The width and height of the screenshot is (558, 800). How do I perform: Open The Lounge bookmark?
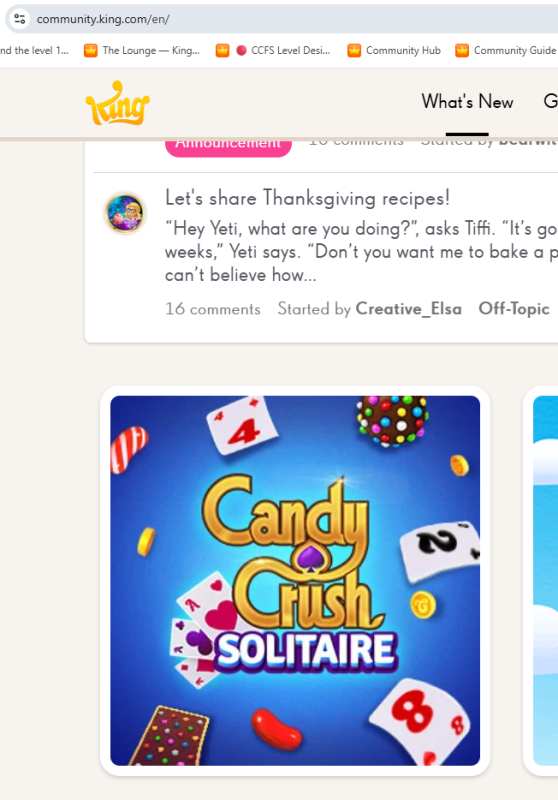pyautogui.click(x=142, y=51)
